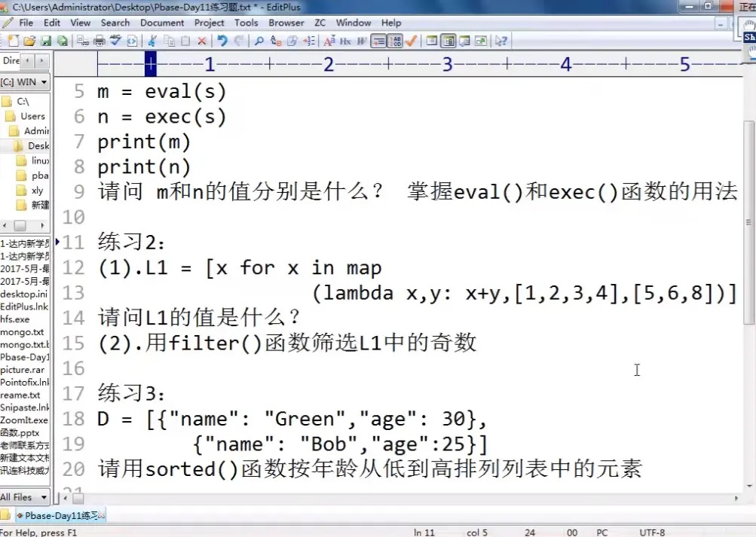Open the Help menu
Image resolution: width=756 pixels, height=537 pixels.
point(391,23)
